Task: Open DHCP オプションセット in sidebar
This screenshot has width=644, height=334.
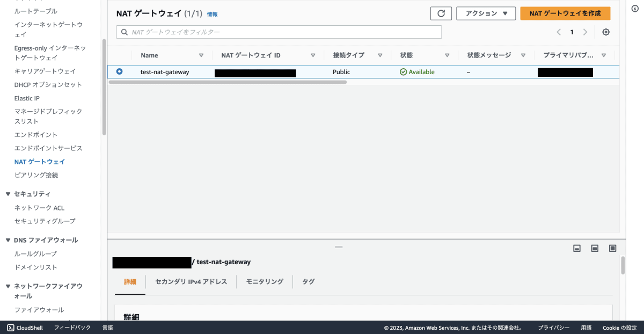Action: coord(48,85)
